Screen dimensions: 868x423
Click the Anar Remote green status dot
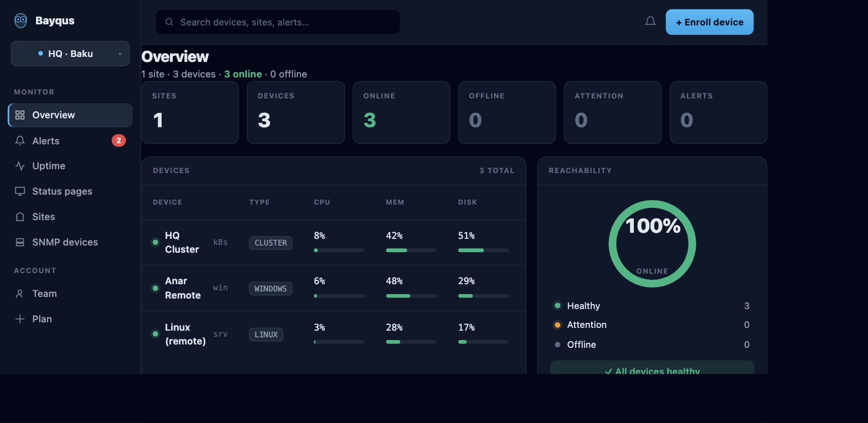pos(155,288)
